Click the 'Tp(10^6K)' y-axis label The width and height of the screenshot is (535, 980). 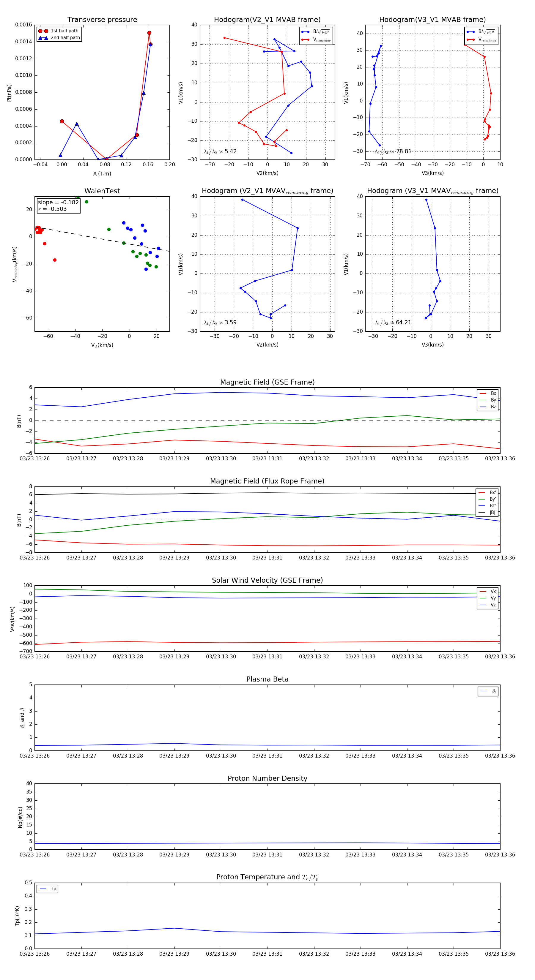tap(17, 916)
